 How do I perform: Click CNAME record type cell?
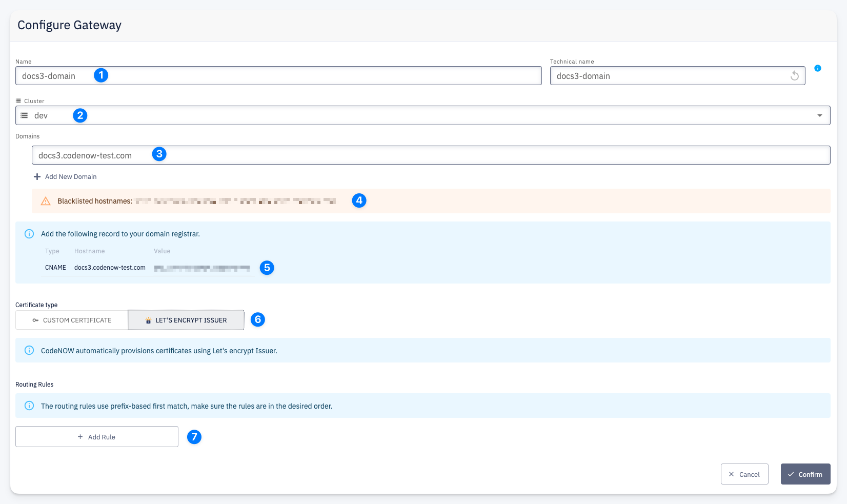coord(55,268)
